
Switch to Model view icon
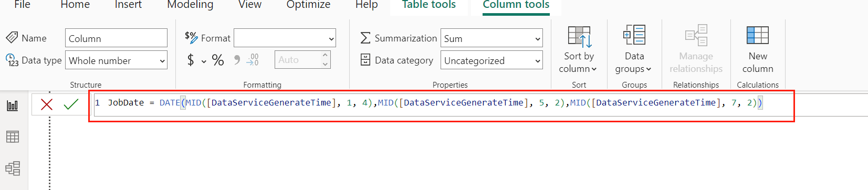pos(13,168)
